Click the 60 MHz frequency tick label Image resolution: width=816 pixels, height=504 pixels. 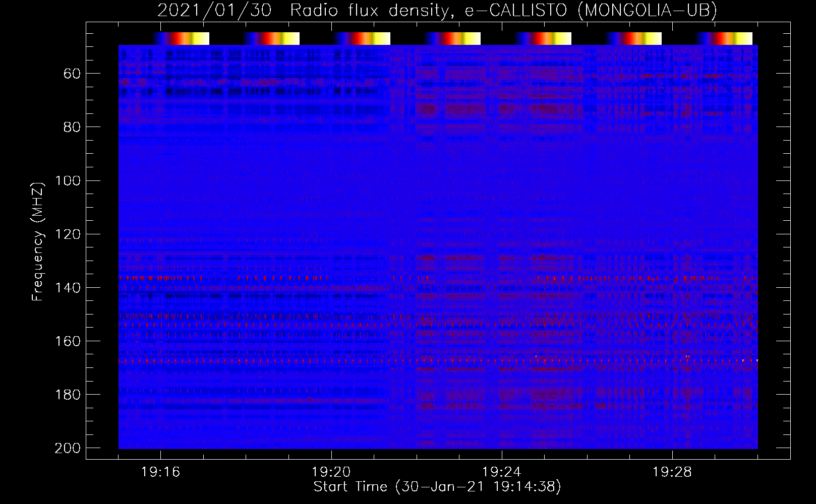(x=72, y=74)
